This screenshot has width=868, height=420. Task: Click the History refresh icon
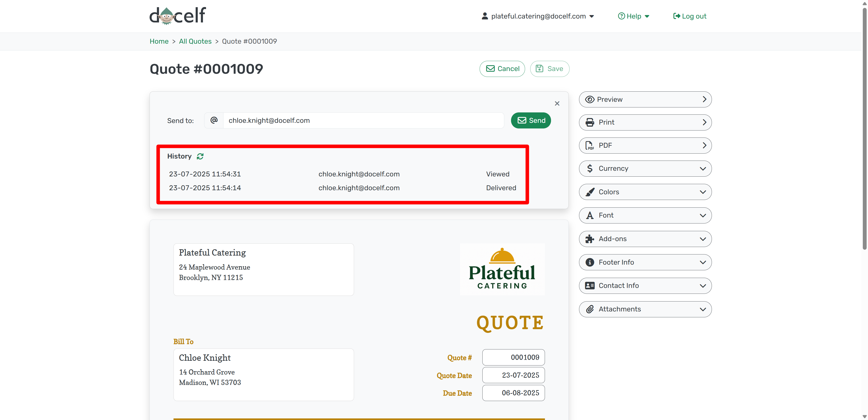point(200,156)
